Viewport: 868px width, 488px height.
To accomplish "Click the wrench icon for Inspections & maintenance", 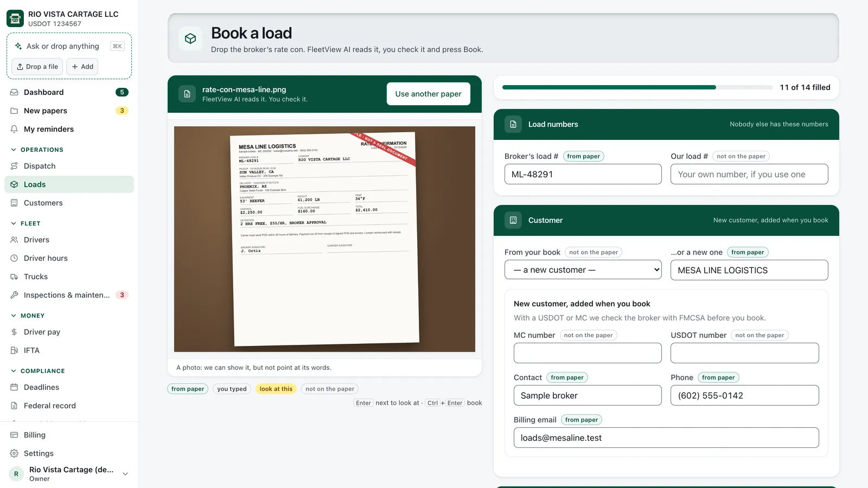I will [14, 295].
